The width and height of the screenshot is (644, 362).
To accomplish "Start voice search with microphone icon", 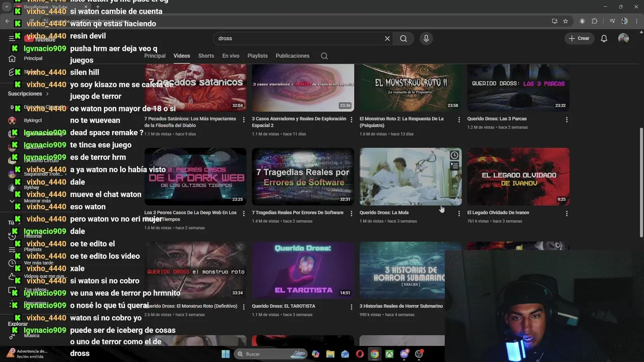I will 426,38.
